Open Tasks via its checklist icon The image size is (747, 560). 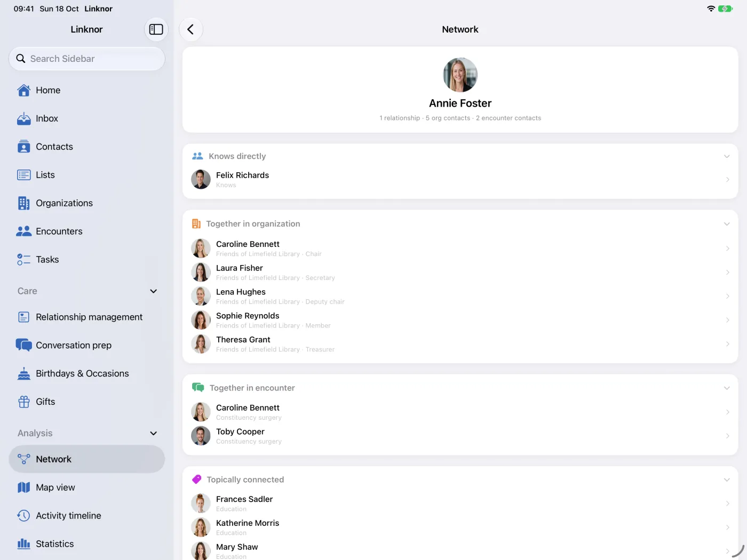pos(24,260)
